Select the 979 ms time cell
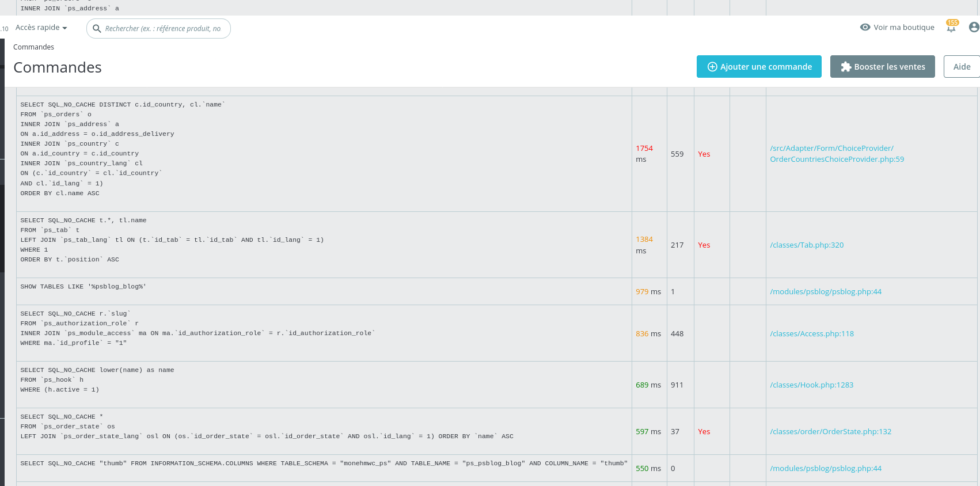 pos(648,291)
